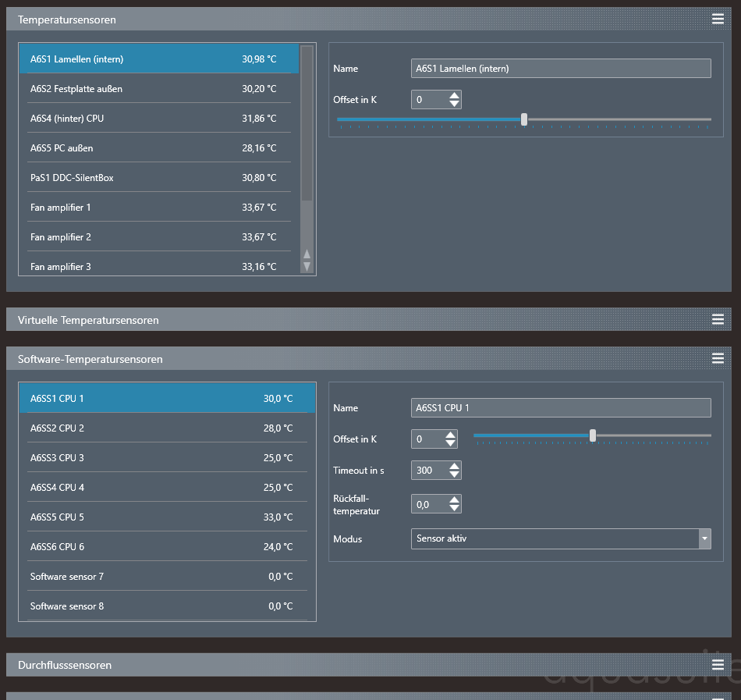Open the Temperatursensoren hamburger menu
This screenshot has height=700, width=741.
tap(718, 20)
